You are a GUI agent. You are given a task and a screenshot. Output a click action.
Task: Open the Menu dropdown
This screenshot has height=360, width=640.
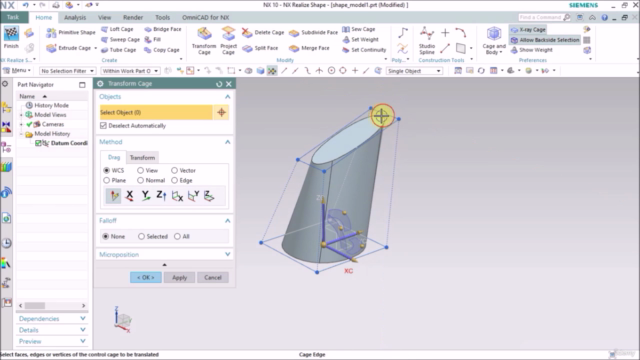[17, 71]
